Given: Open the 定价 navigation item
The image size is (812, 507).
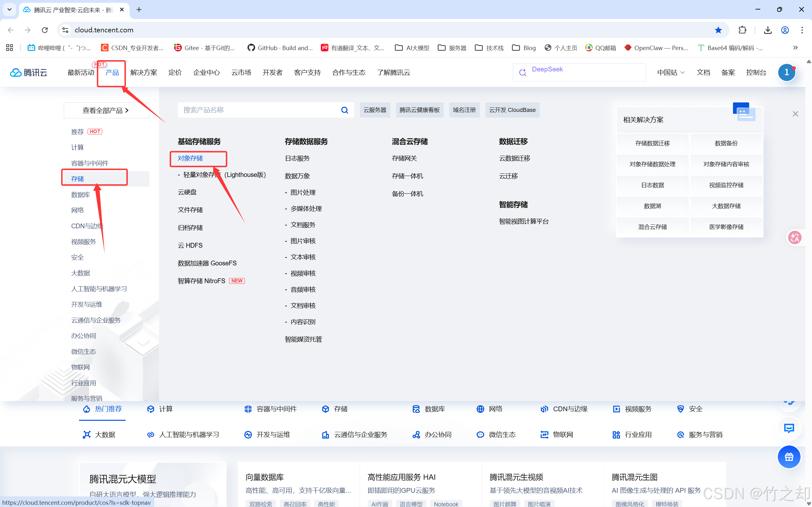Looking at the screenshot, I should [175, 72].
